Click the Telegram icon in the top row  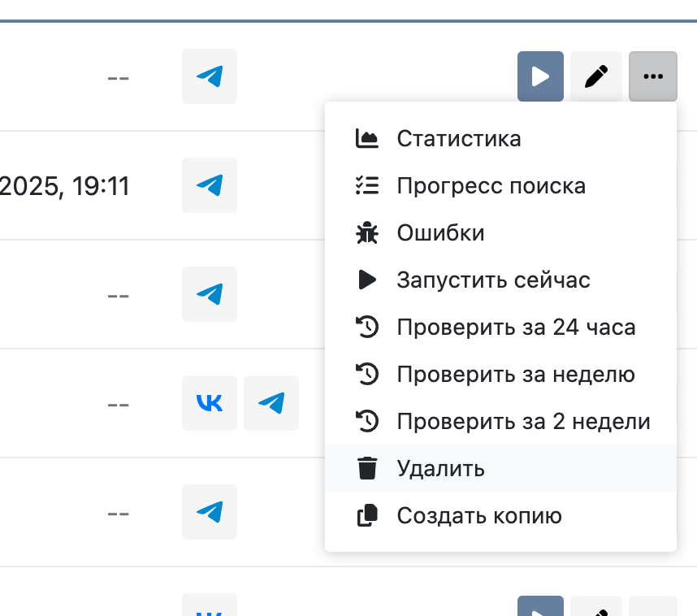210,76
